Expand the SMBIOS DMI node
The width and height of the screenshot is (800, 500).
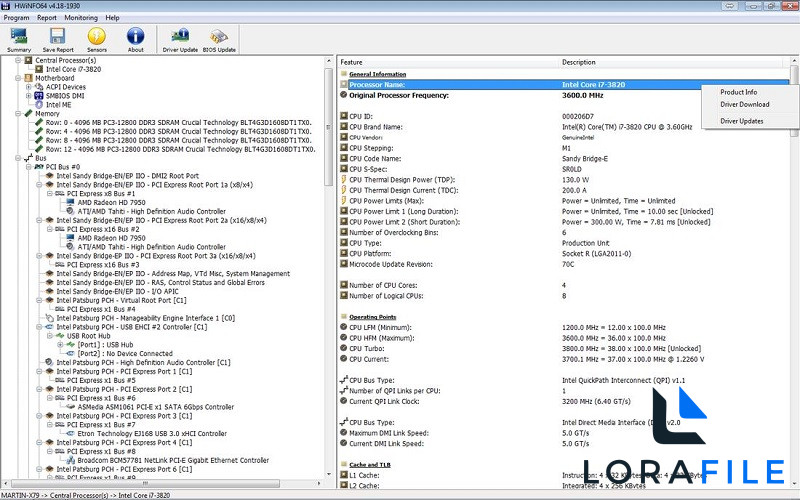[x=29, y=95]
